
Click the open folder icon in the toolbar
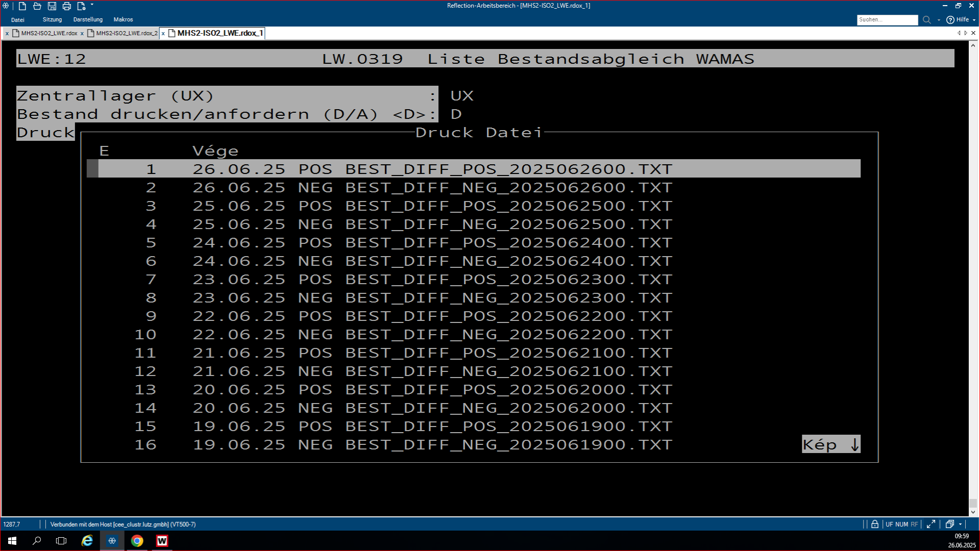(x=37, y=6)
